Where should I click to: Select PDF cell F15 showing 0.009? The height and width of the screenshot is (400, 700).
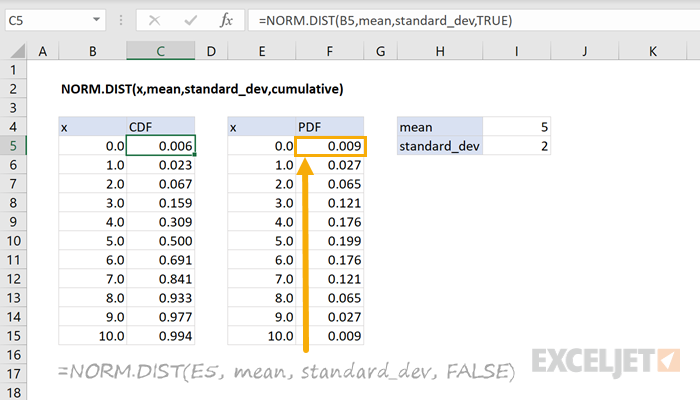click(x=329, y=336)
